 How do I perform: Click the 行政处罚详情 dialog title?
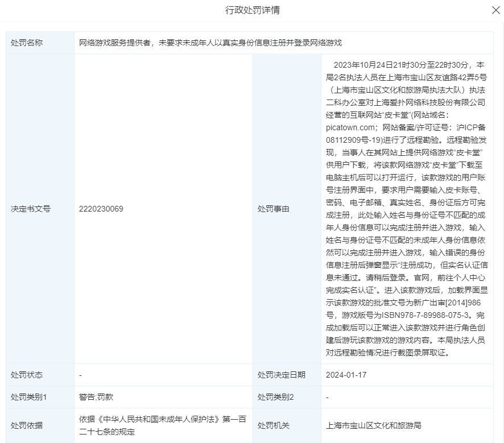click(x=252, y=10)
